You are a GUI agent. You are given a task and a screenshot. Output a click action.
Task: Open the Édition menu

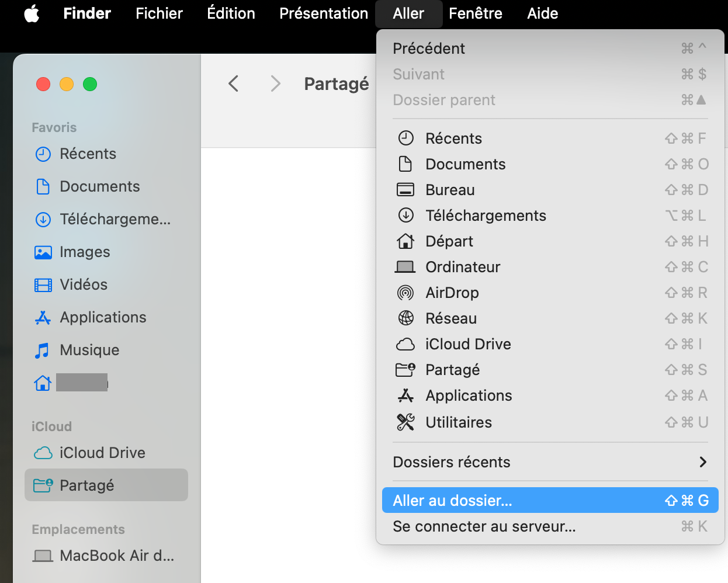(x=231, y=13)
